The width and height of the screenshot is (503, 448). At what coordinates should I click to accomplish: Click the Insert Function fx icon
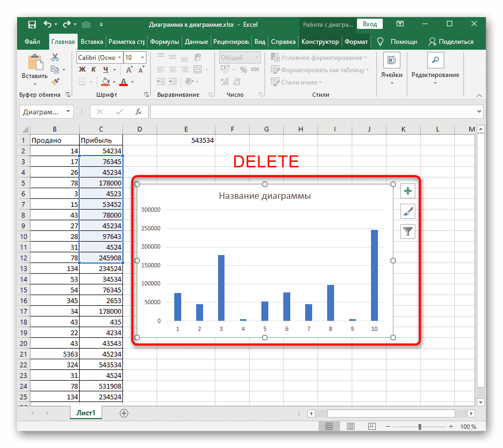[x=138, y=112]
